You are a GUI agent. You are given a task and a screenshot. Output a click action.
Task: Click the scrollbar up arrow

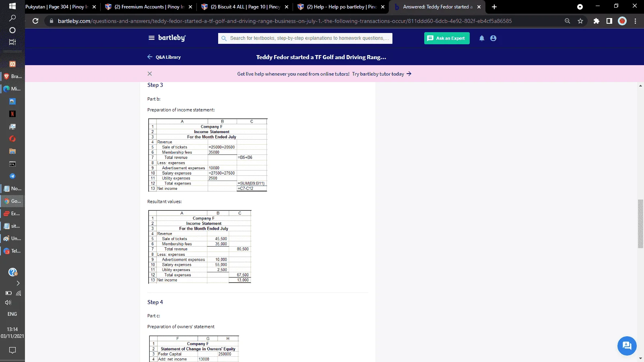[x=640, y=86]
